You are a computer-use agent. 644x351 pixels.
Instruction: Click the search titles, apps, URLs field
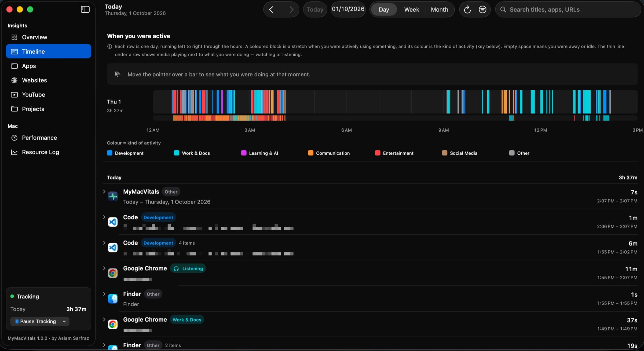click(x=568, y=10)
